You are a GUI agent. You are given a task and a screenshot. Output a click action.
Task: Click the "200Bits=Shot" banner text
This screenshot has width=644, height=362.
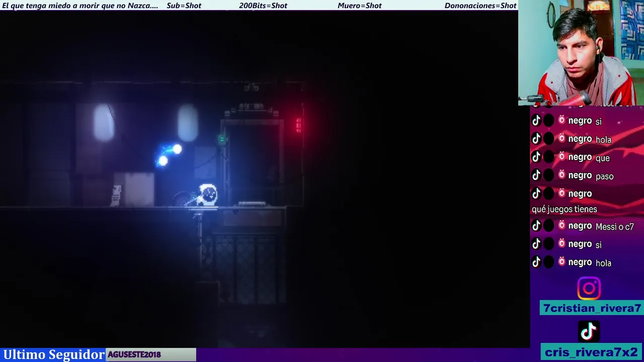point(263,6)
